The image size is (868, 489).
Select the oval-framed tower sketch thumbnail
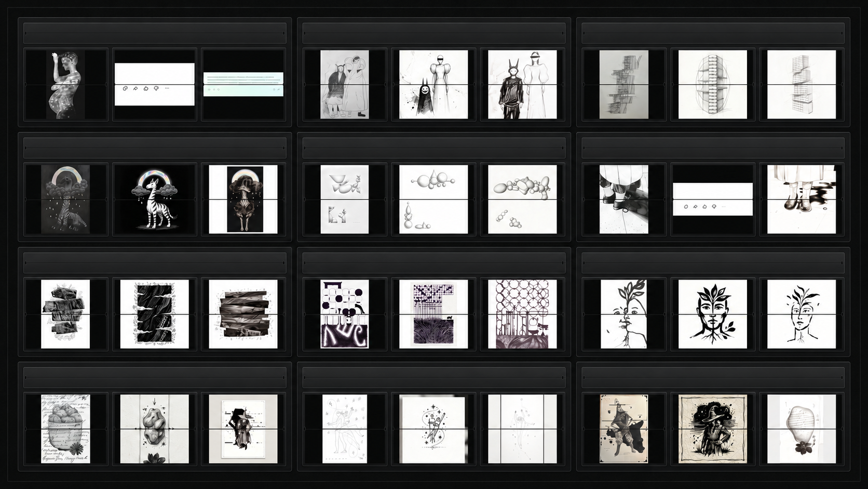[x=713, y=85]
